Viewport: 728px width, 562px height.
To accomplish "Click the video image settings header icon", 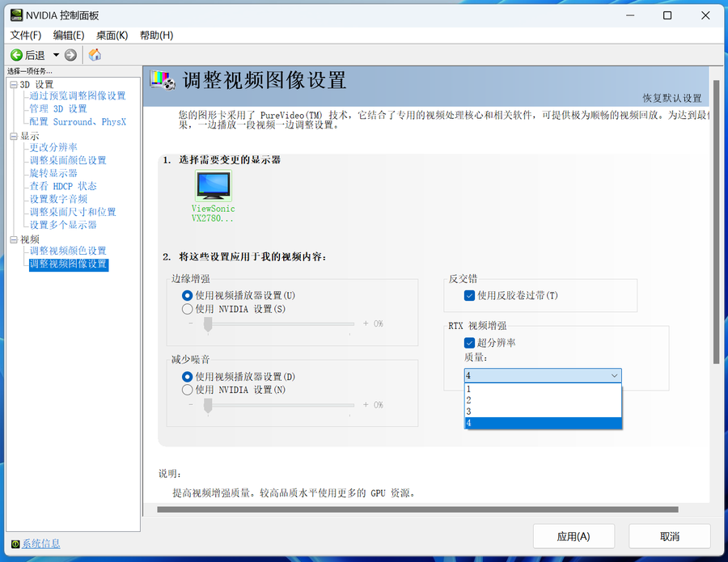I will click(x=163, y=80).
